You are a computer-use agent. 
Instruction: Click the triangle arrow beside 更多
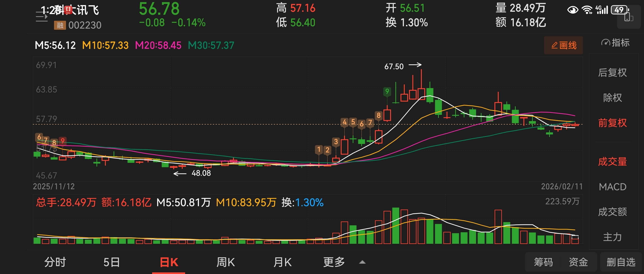click(x=362, y=262)
